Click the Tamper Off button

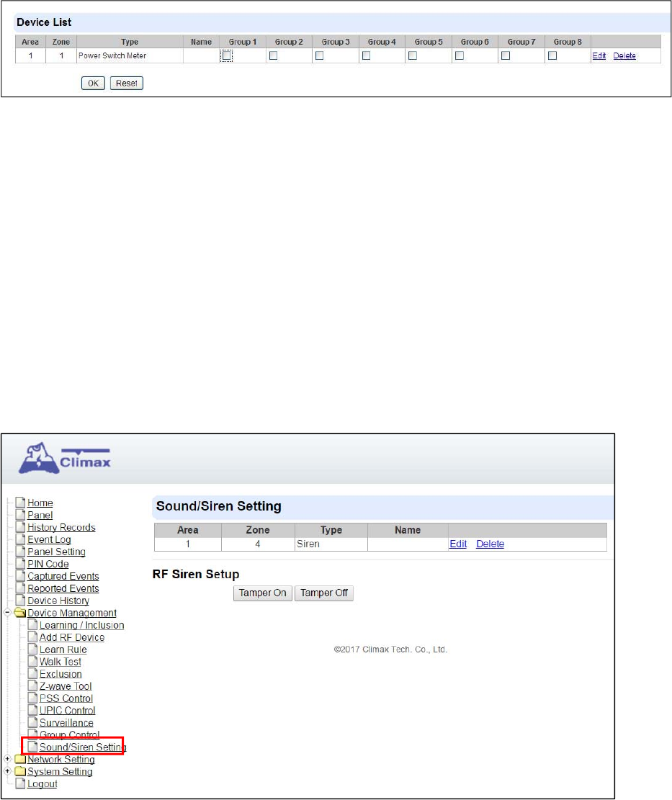point(324,593)
